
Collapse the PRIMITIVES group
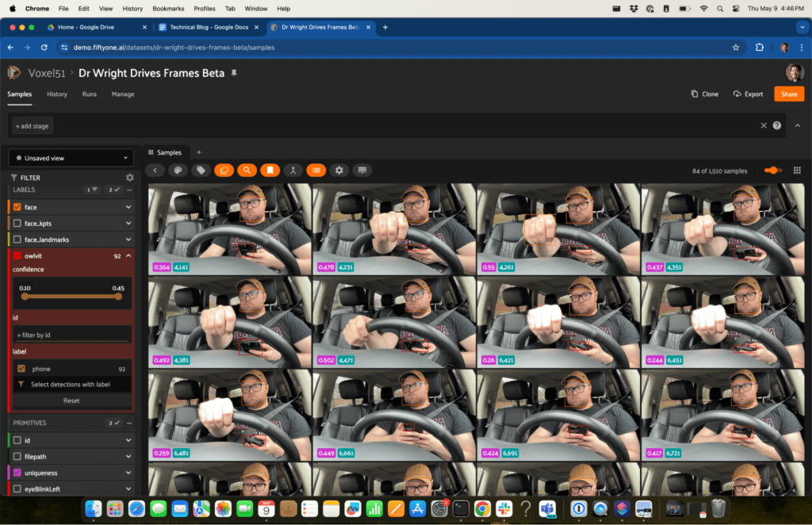click(129, 423)
